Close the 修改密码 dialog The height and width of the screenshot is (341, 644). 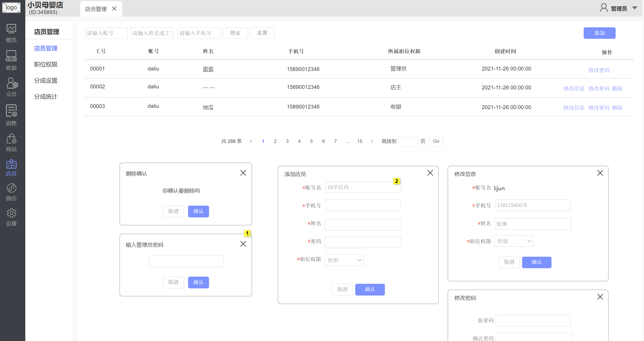pyautogui.click(x=600, y=297)
